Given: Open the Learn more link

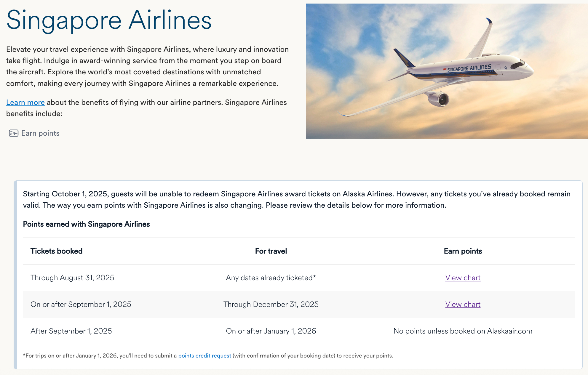Looking at the screenshot, I should (25, 102).
